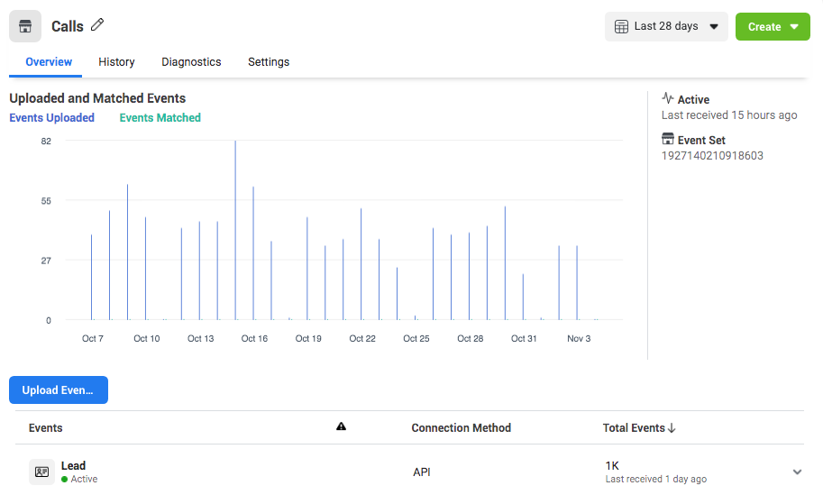The height and width of the screenshot is (504, 823).
Task: Select the Lead event name
Action: click(74, 465)
